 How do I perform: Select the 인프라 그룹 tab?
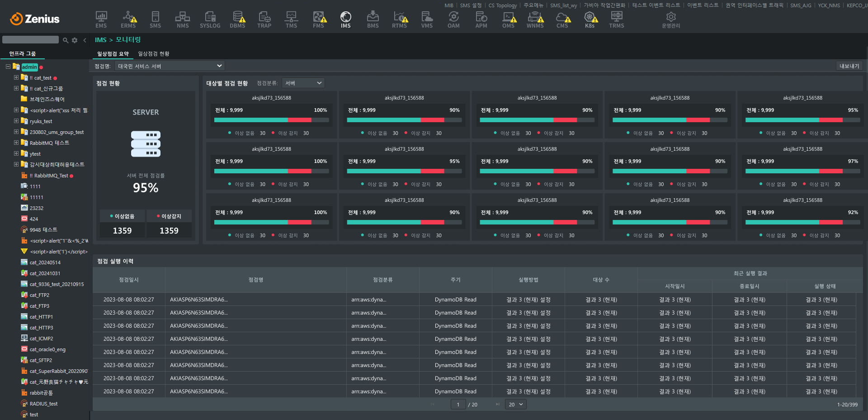coord(22,54)
